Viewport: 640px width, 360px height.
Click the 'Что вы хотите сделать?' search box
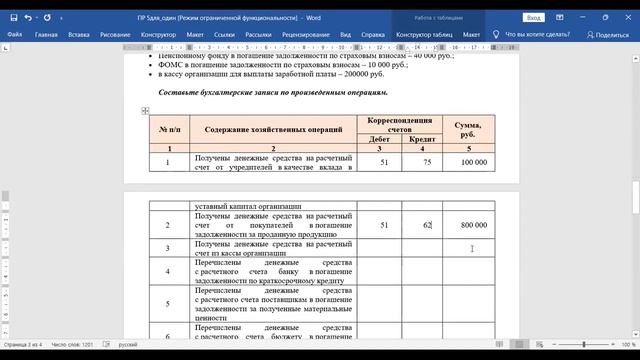click(538, 35)
